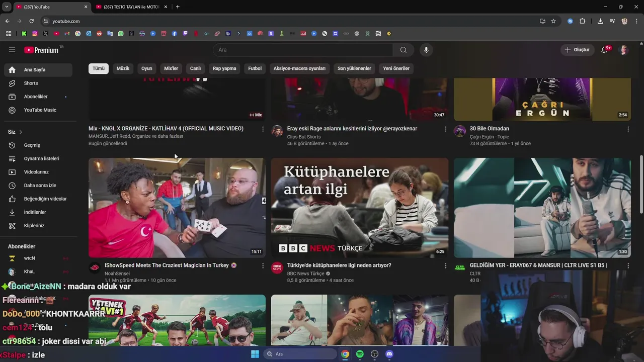Open YouTube Music from the sidebar
Screen dimensions: 644x362
38,110
